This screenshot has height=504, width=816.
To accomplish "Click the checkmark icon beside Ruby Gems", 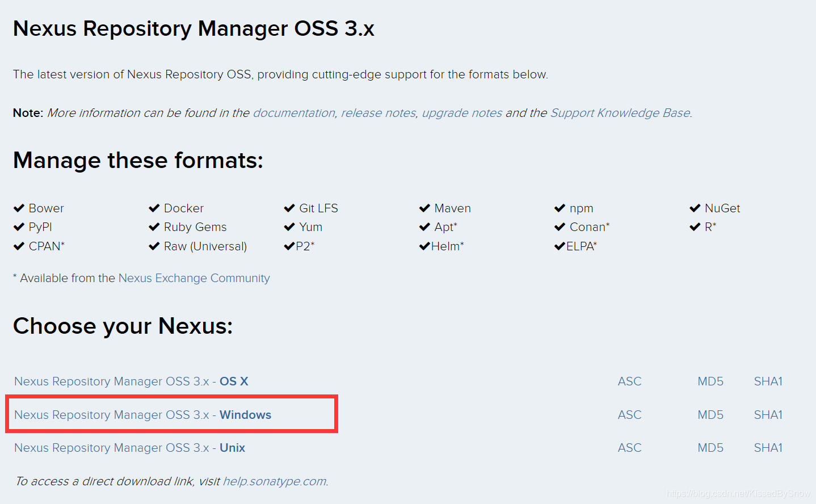I will tap(154, 227).
